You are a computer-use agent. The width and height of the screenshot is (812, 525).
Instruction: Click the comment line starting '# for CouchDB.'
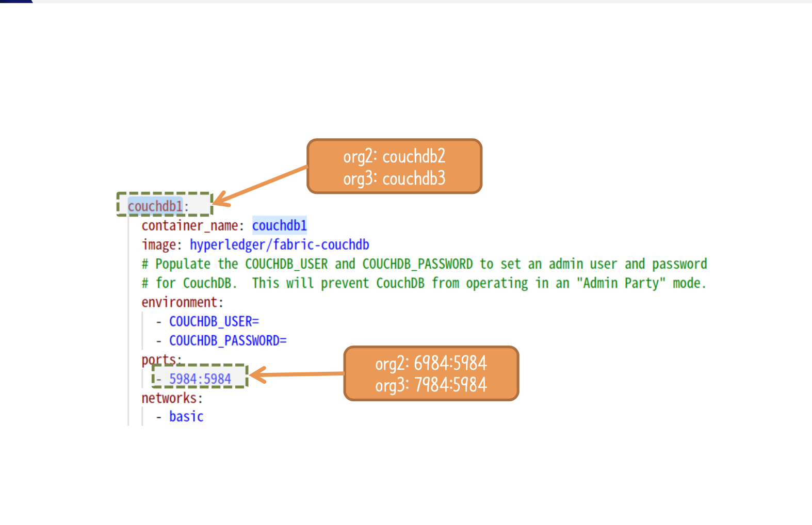tap(424, 283)
